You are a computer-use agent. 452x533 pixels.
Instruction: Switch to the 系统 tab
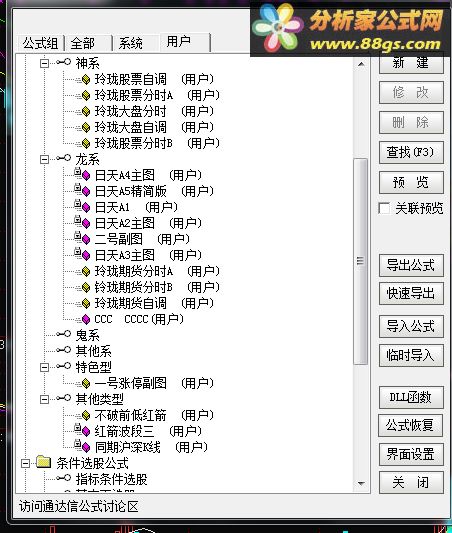137,44
